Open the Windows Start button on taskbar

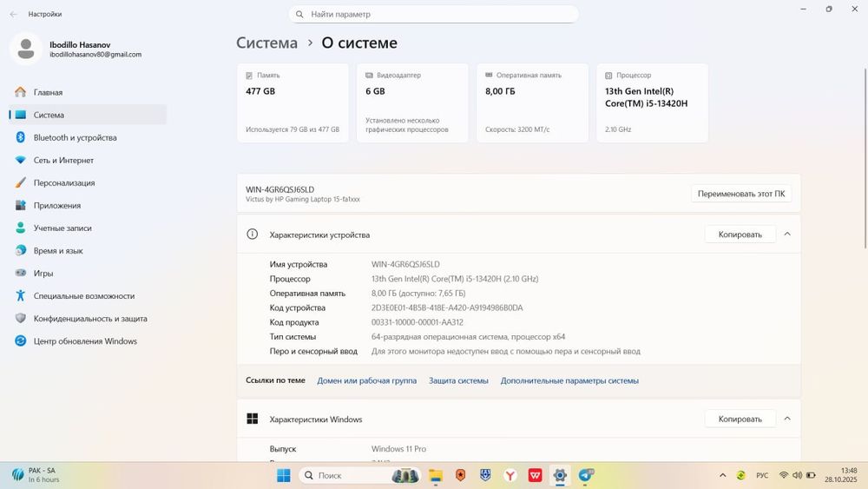coord(284,475)
